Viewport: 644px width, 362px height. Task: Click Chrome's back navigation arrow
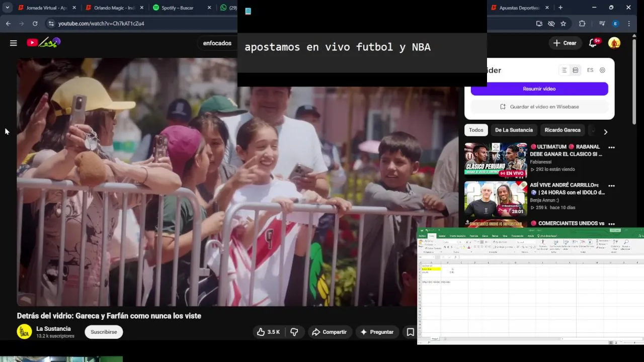pos(8,24)
